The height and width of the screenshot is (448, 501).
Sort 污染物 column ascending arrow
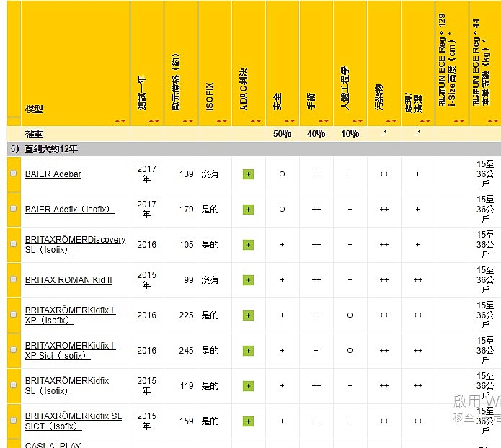click(x=389, y=121)
